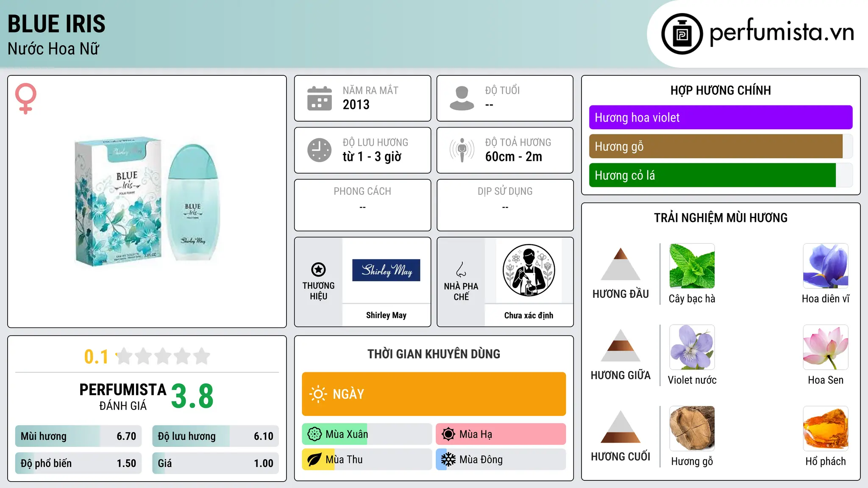The height and width of the screenshot is (488, 868).
Task: Click the pink female gender symbol
Action: click(x=25, y=98)
